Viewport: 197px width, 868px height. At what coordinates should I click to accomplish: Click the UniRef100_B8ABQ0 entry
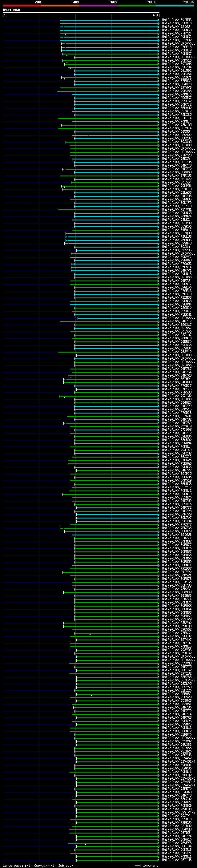(176, 440)
